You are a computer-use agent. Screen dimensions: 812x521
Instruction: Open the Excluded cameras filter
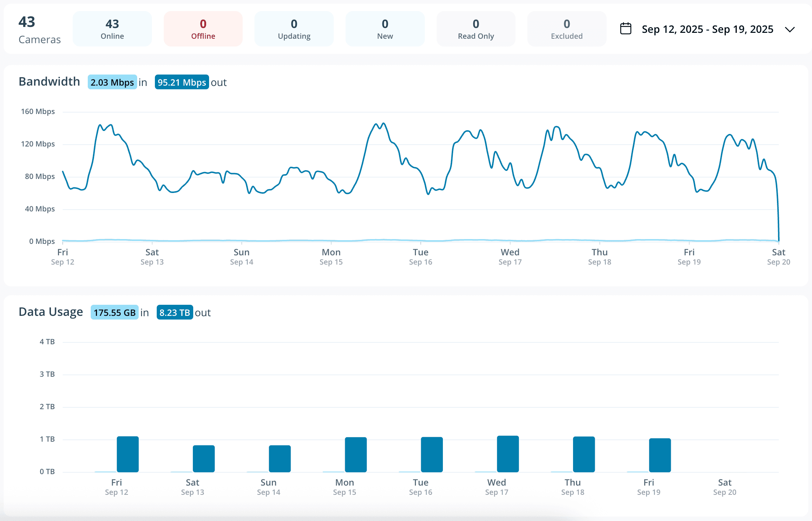coord(566,28)
